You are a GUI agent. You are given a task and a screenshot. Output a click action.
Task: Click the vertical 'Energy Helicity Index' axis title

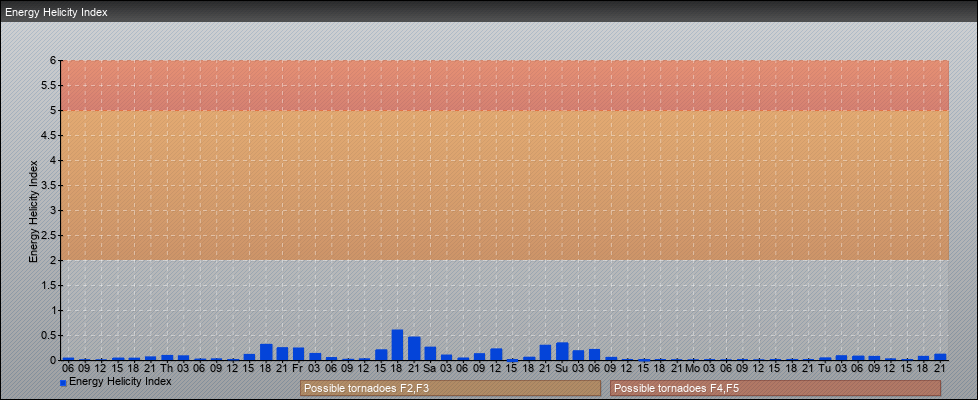click(x=34, y=212)
